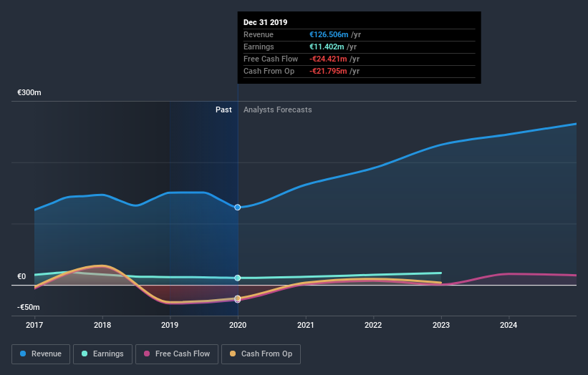
Task: Click the Cash From Op label in tooltip
Action: [x=269, y=71]
